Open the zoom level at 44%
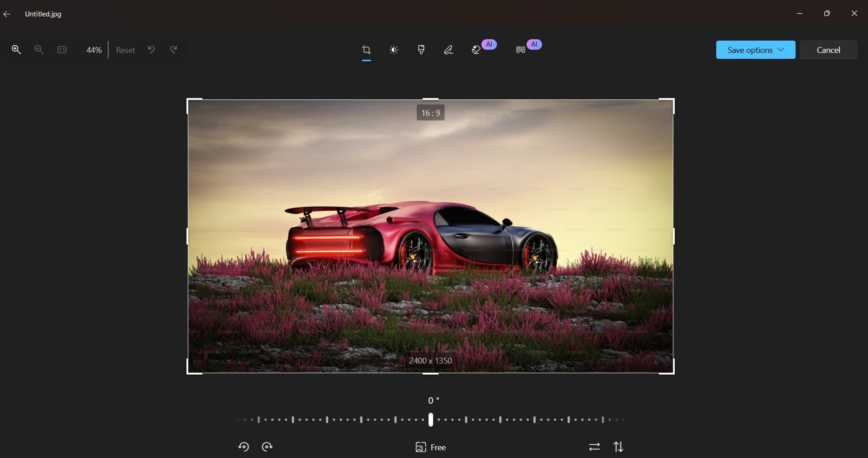 click(x=94, y=50)
